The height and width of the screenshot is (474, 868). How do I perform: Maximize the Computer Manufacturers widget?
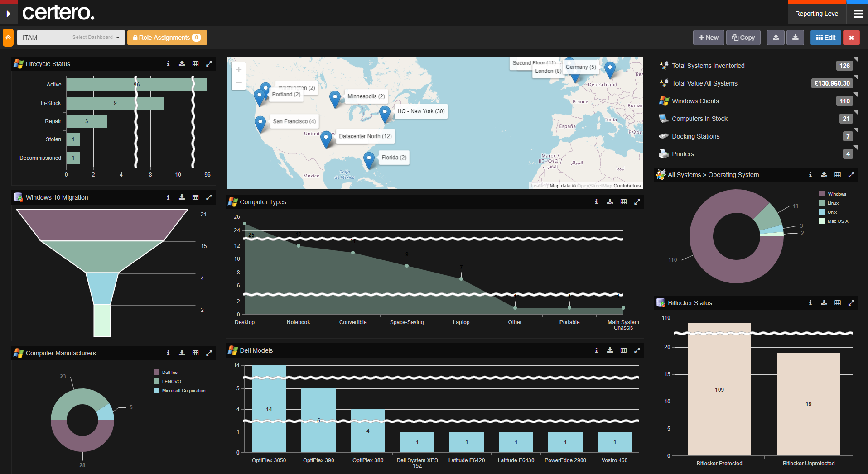pyautogui.click(x=209, y=353)
